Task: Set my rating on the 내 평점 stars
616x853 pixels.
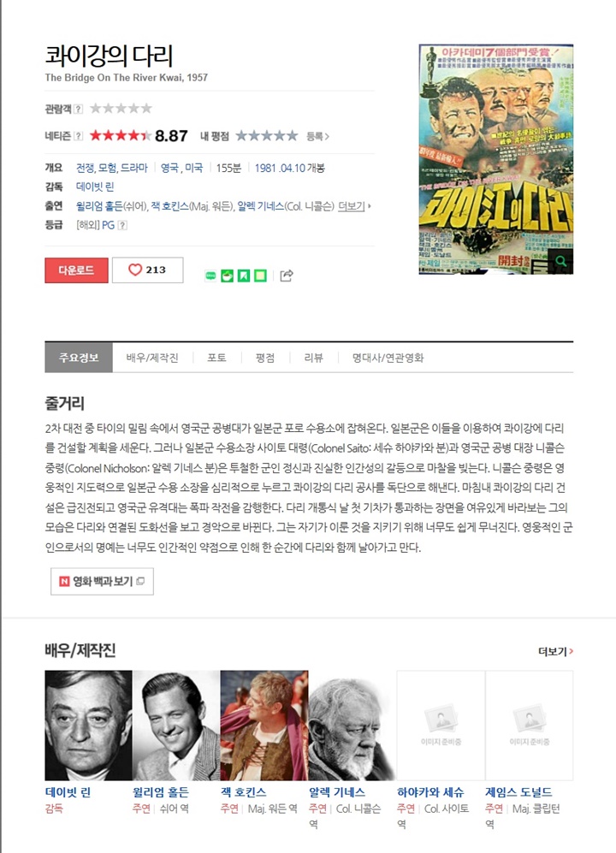Action: 267,135
